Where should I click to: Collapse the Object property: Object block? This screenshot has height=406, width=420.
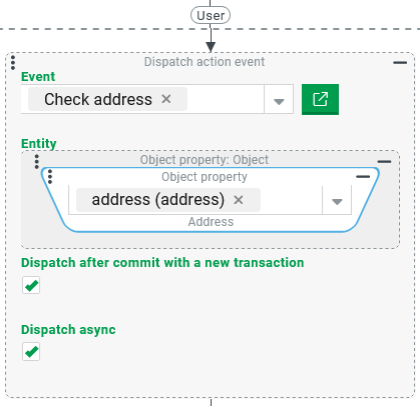(x=384, y=162)
